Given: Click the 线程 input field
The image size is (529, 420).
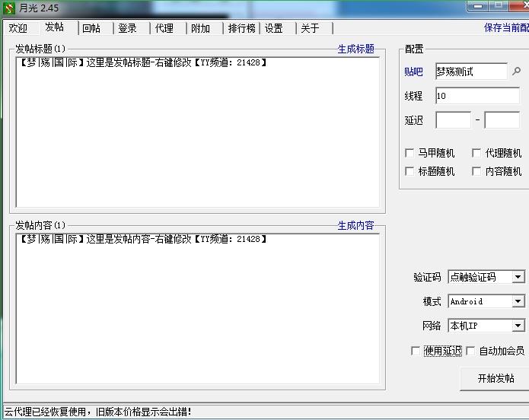Looking at the screenshot, I should [x=477, y=96].
